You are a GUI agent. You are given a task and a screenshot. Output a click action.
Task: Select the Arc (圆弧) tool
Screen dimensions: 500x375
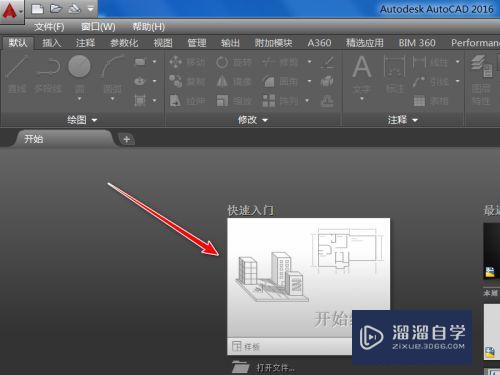(112, 74)
